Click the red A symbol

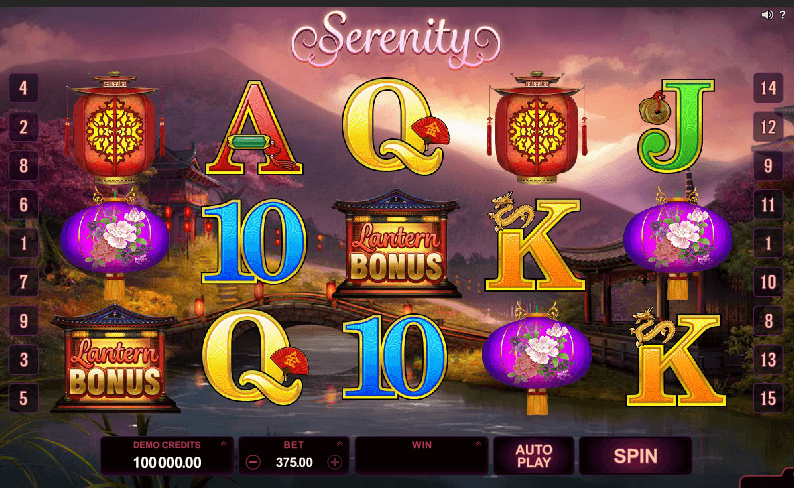254,128
